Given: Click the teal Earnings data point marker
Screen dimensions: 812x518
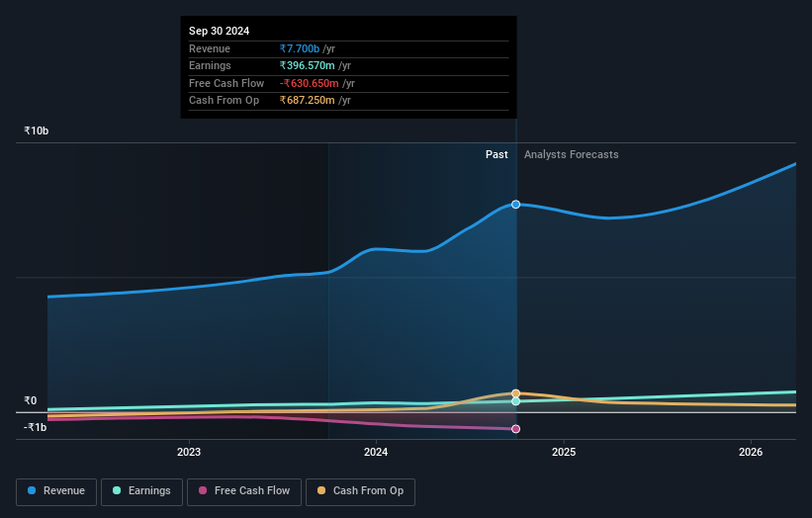Looking at the screenshot, I should (x=516, y=401).
